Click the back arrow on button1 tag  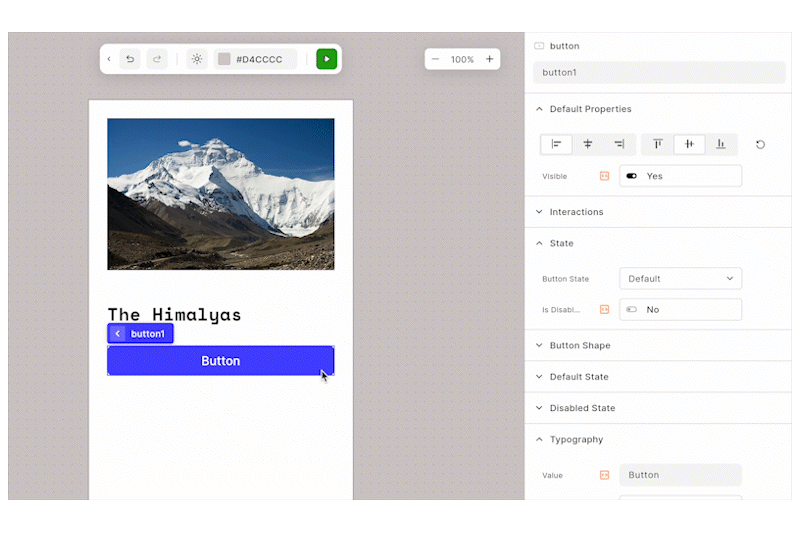coord(117,334)
